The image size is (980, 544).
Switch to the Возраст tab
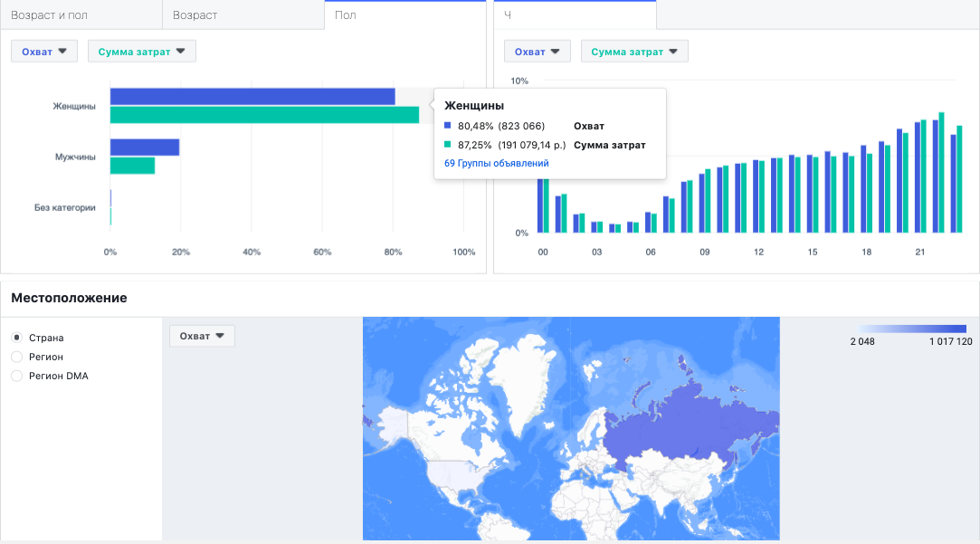click(x=243, y=15)
